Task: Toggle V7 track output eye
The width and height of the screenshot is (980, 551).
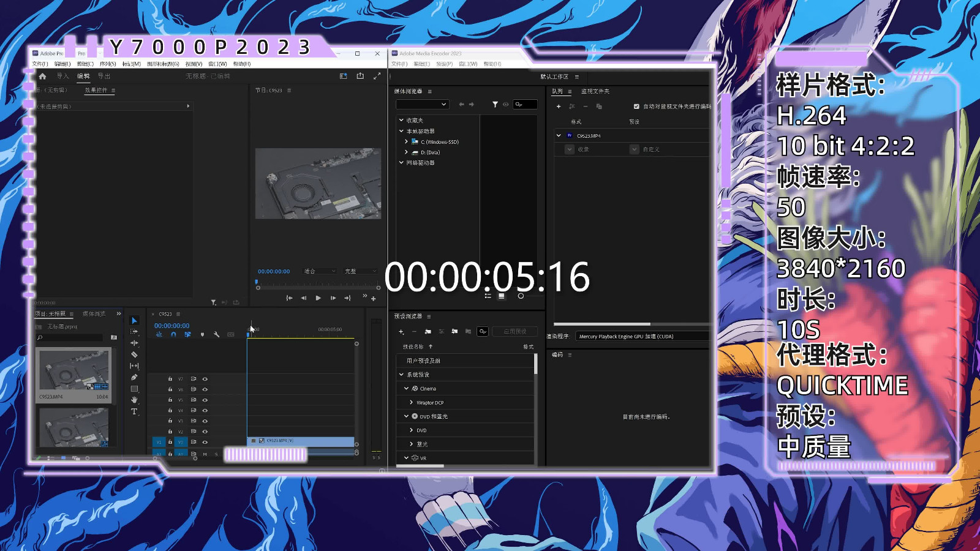Action: coord(205,379)
